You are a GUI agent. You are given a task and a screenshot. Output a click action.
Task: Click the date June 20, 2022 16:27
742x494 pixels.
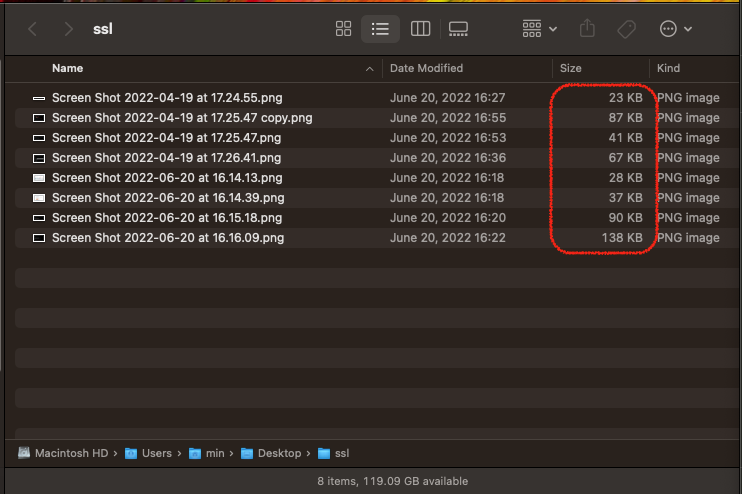(x=448, y=97)
